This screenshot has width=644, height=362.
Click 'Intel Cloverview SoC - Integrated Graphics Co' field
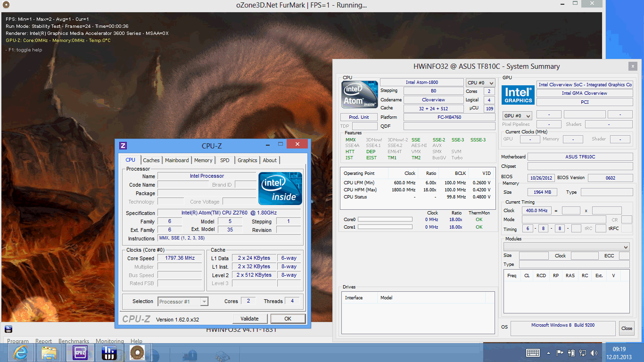[x=585, y=84]
